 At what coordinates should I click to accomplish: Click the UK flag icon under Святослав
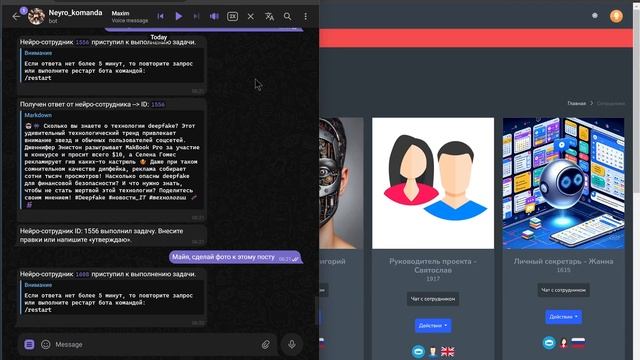(447, 351)
